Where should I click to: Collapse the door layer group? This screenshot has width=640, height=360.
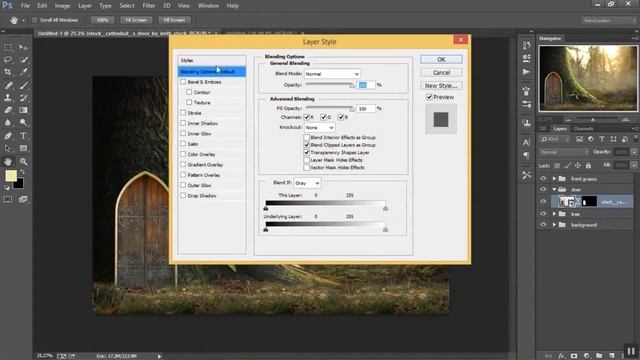(554, 189)
